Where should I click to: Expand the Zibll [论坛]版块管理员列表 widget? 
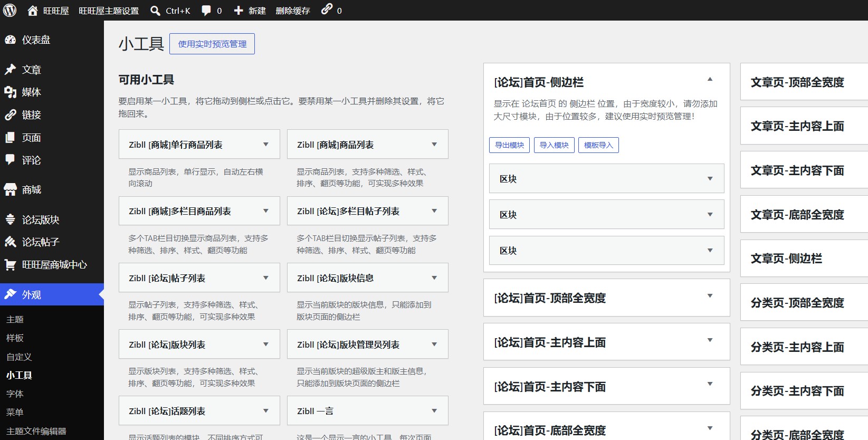[434, 345]
